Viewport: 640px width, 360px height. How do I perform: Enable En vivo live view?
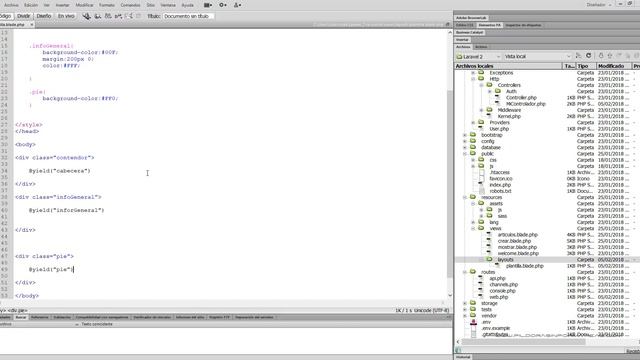[66, 16]
